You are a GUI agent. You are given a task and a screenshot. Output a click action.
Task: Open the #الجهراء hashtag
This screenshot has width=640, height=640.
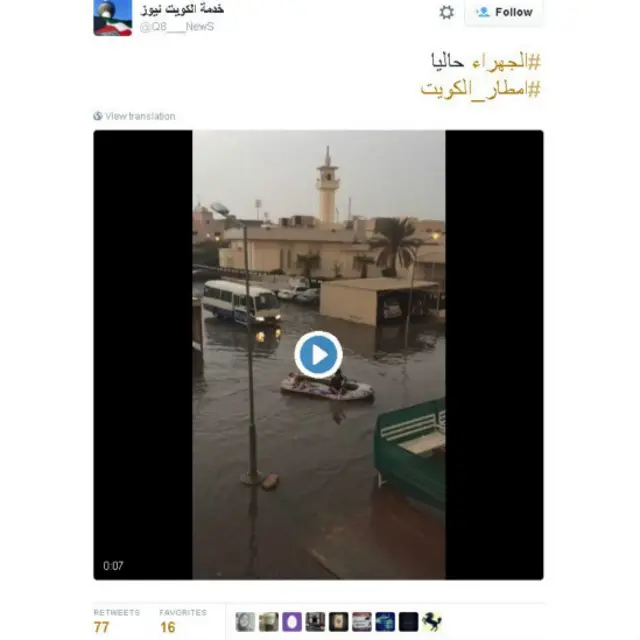(507, 62)
